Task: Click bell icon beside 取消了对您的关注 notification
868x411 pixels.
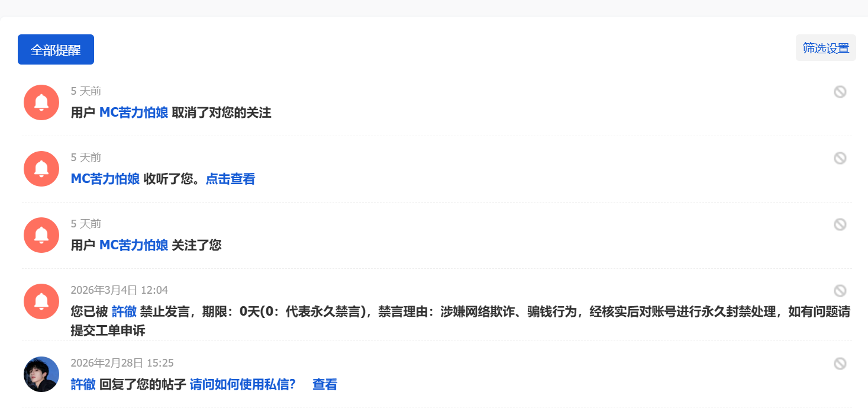Action: 41,102
